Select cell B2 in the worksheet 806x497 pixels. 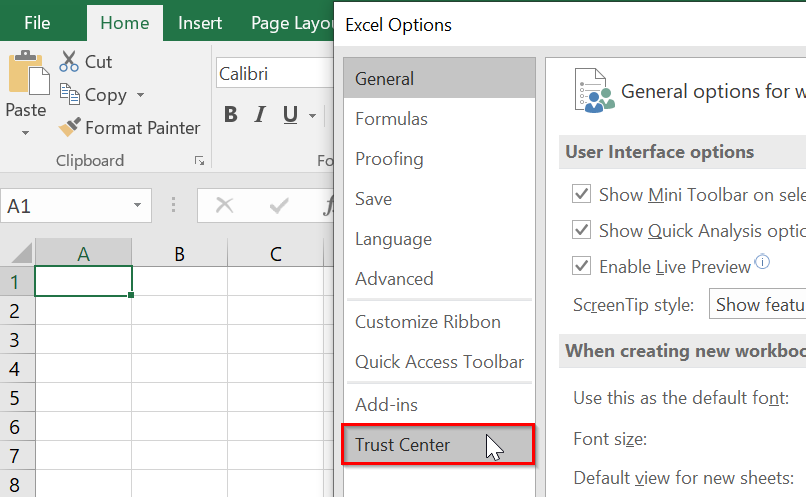pyautogui.click(x=179, y=310)
